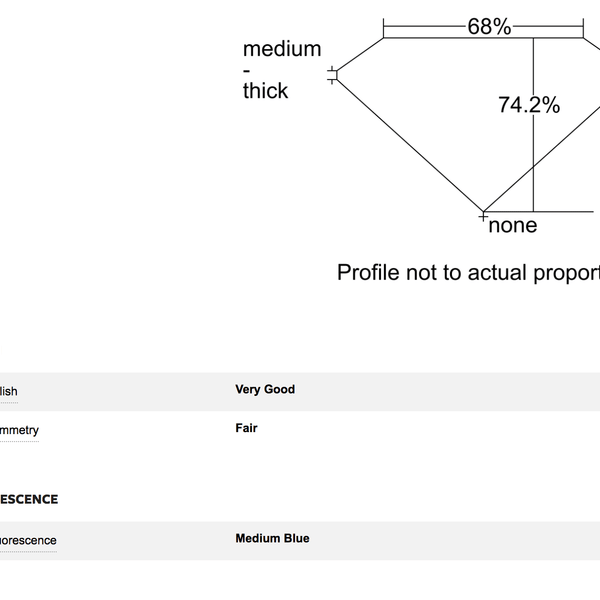Click the 68% table width label
The height and width of the screenshot is (600, 600).
pos(489,26)
